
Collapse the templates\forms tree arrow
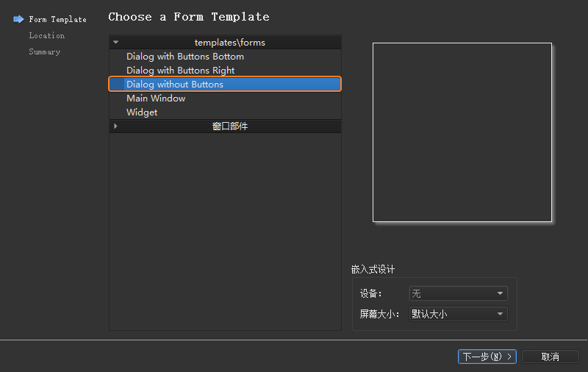point(115,43)
